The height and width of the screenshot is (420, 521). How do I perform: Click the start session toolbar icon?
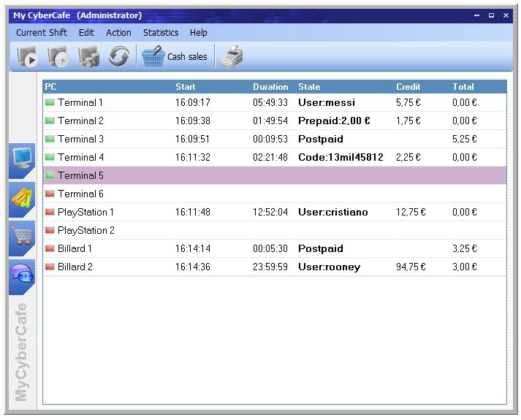point(28,56)
